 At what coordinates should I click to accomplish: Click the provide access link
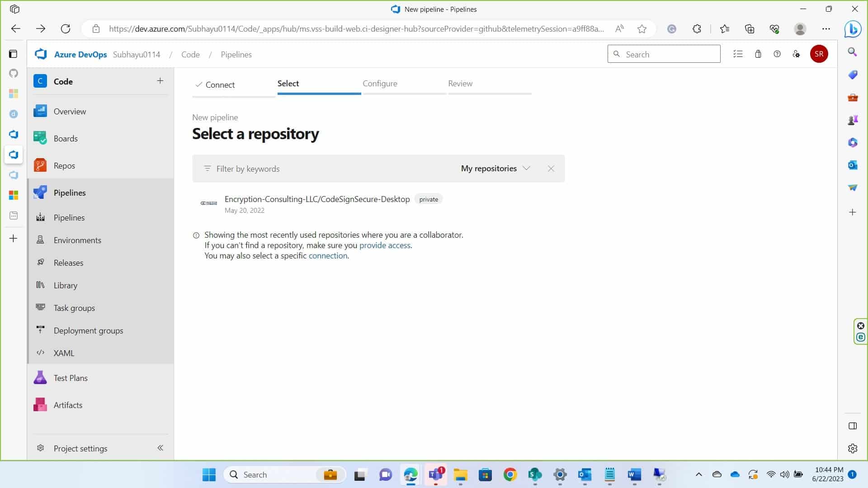(385, 245)
